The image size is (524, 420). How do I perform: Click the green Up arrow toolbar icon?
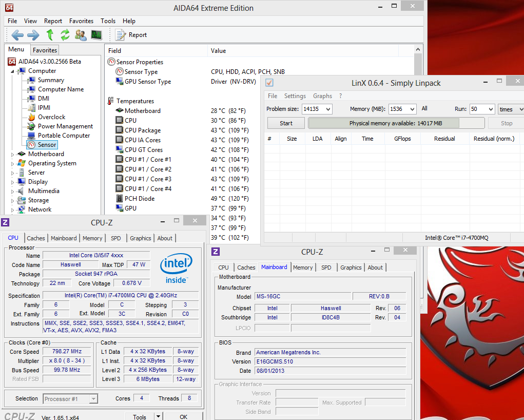click(50, 35)
